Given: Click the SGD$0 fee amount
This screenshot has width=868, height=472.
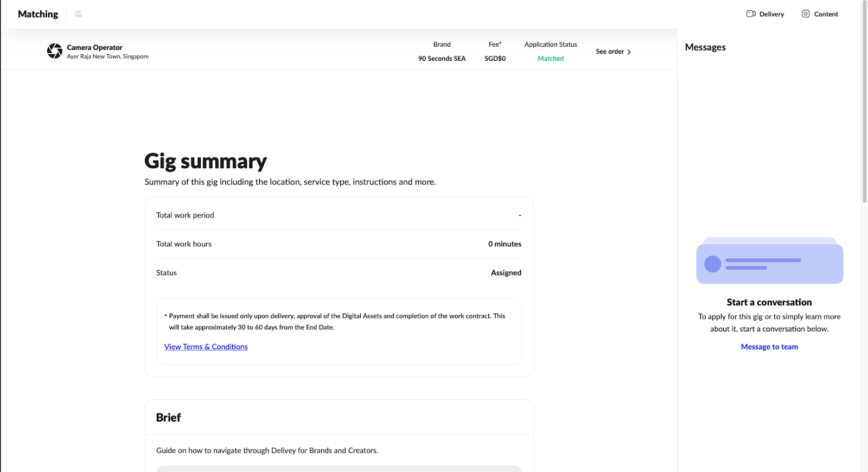Looking at the screenshot, I should click(x=495, y=59).
